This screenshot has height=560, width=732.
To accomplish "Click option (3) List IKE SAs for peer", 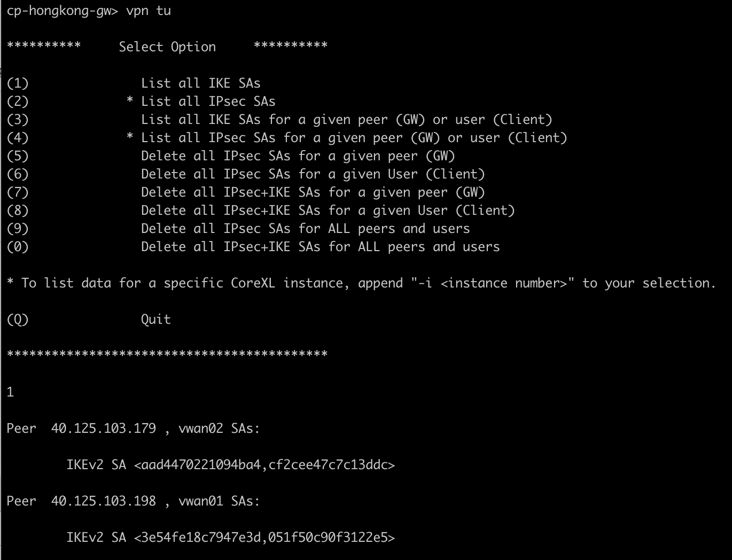I will click(x=279, y=120).
